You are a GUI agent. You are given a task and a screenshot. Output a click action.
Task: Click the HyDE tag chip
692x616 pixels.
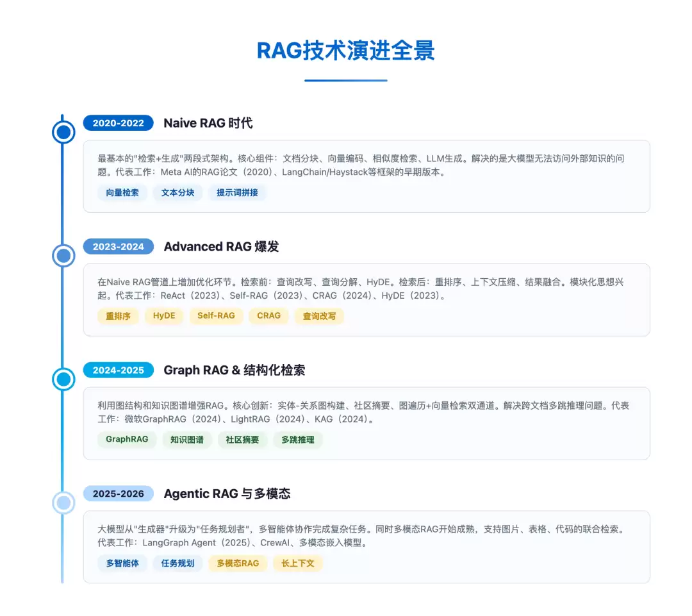click(x=164, y=316)
